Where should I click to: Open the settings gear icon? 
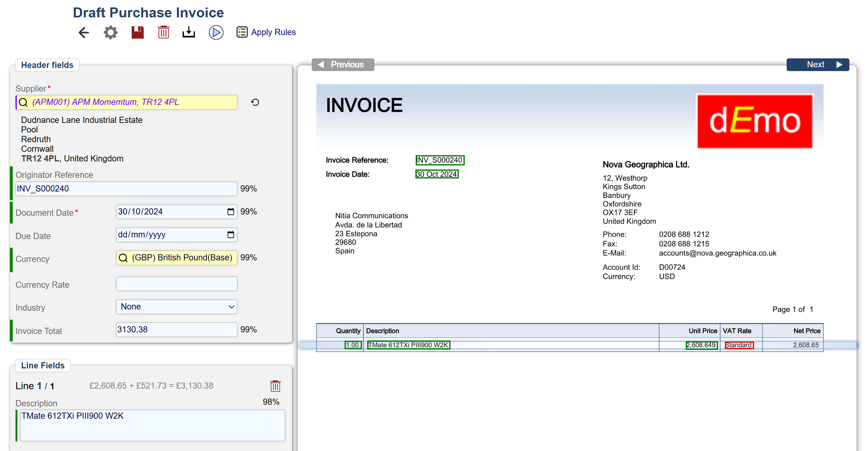[x=111, y=32]
